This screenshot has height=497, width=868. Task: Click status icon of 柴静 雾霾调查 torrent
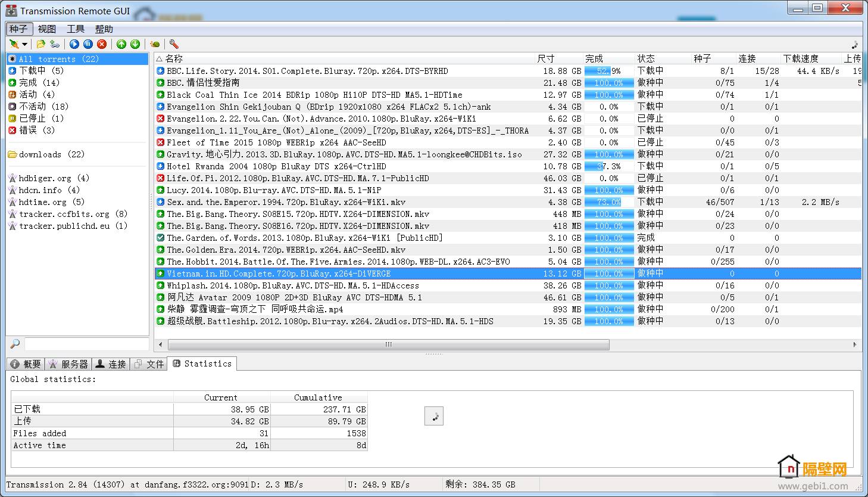tap(160, 309)
